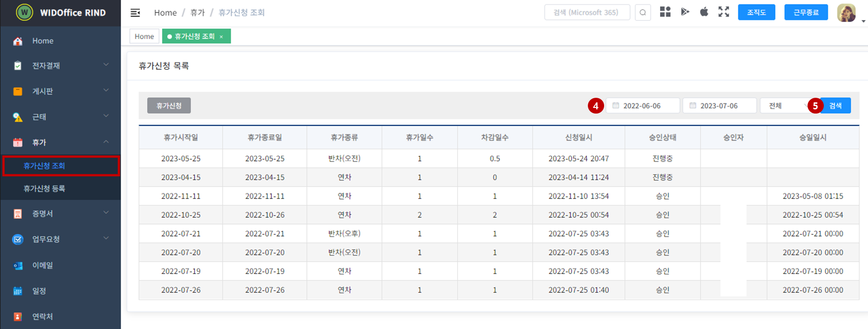
Task: Click the Google Play store icon
Action: (x=685, y=12)
